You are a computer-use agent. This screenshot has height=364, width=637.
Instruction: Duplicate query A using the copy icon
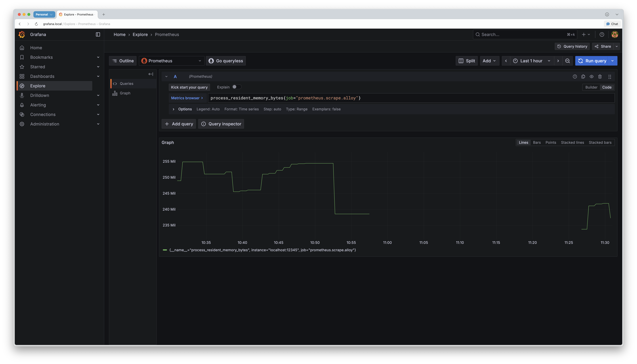click(x=583, y=77)
